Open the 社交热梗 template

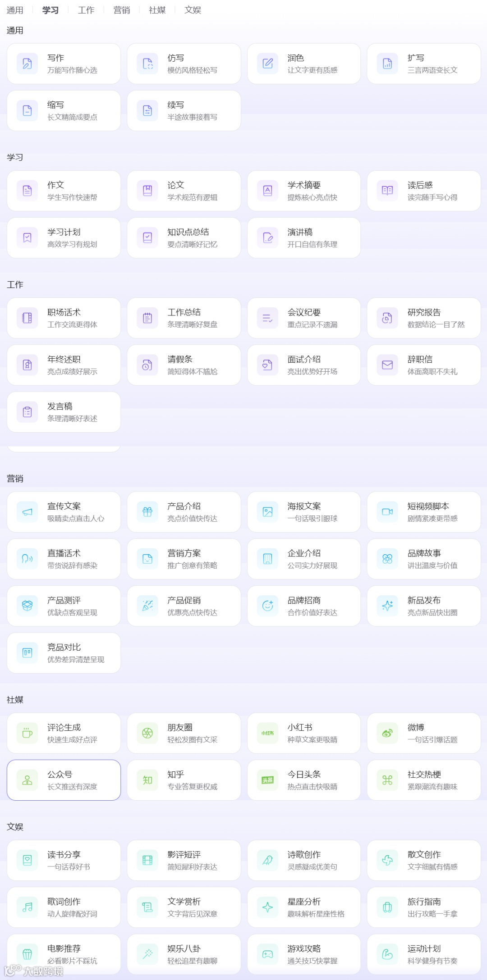point(424,780)
